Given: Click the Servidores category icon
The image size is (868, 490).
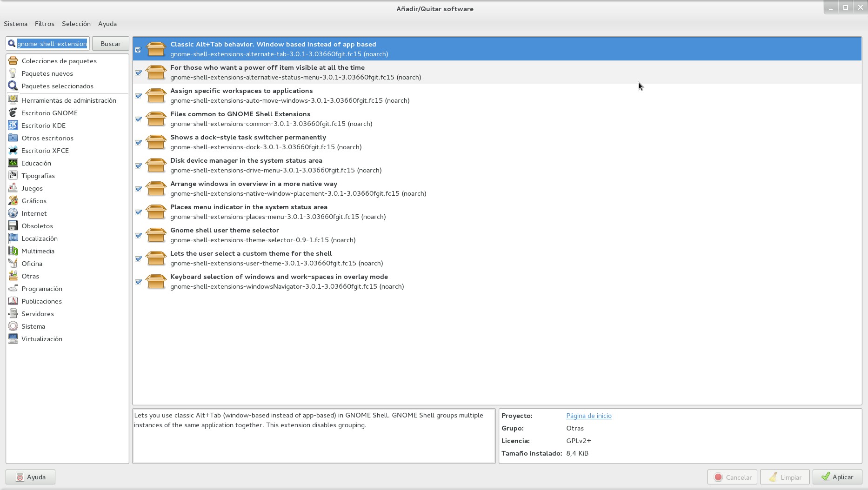Looking at the screenshot, I should coord(13,314).
